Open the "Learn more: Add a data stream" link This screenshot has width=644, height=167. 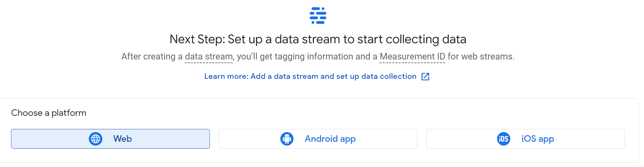coord(310,76)
